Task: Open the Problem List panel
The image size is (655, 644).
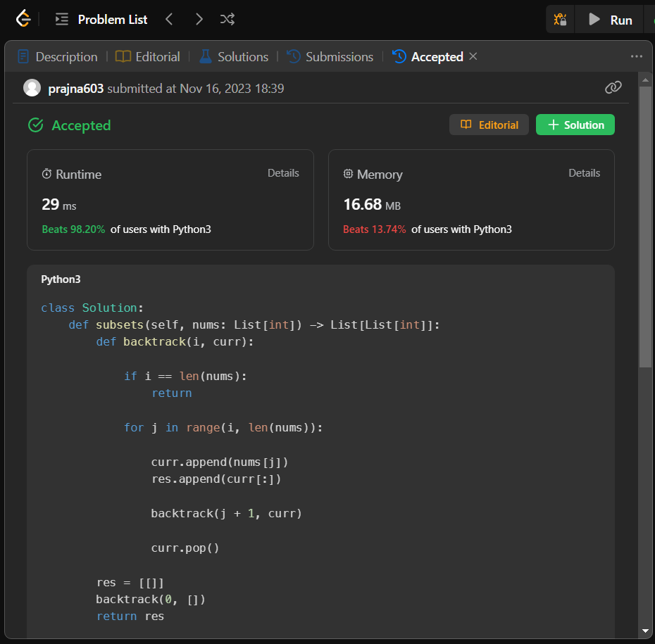Action: tap(102, 20)
